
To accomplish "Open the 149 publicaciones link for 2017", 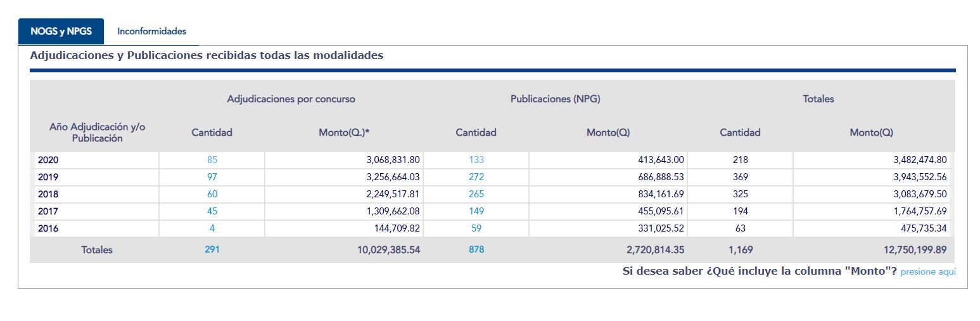I will click(x=476, y=211).
